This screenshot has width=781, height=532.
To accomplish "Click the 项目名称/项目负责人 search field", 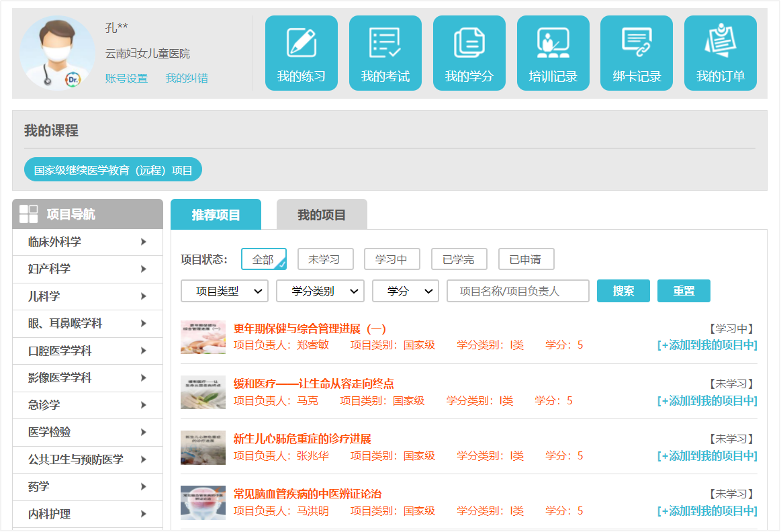I will [x=518, y=292].
